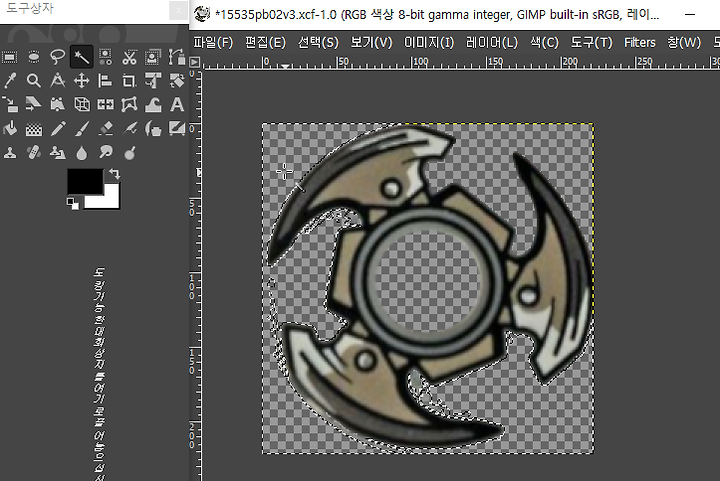This screenshot has height=481, width=720.
Task: Open the black foreground color swatch
Action: 85,181
